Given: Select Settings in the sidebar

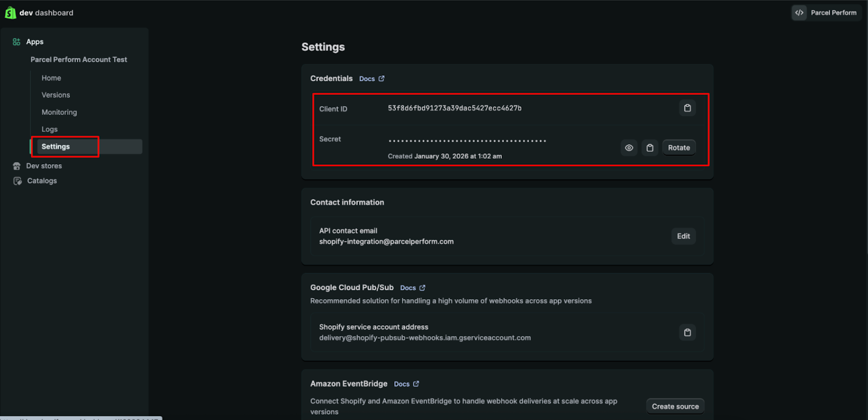Looking at the screenshot, I should coord(87,146).
